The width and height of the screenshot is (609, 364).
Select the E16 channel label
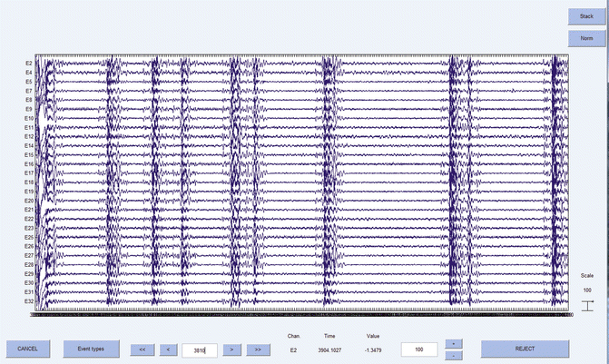coord(29,164)
